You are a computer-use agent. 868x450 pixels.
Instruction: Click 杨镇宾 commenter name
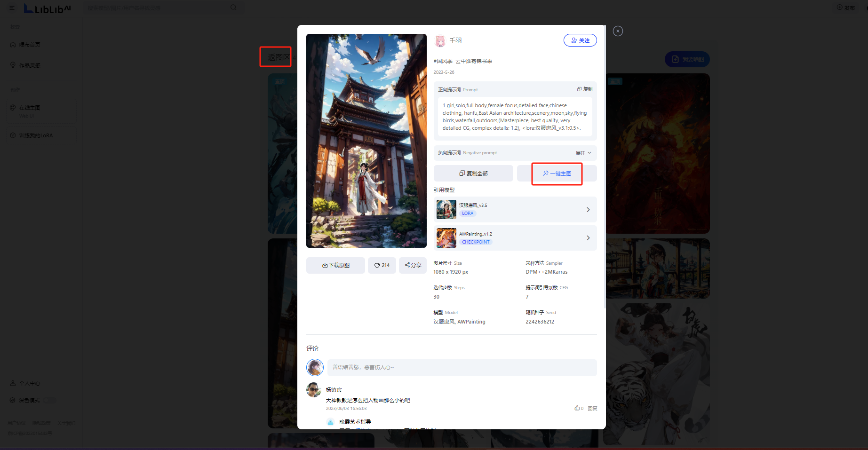[x=334, y=390]
